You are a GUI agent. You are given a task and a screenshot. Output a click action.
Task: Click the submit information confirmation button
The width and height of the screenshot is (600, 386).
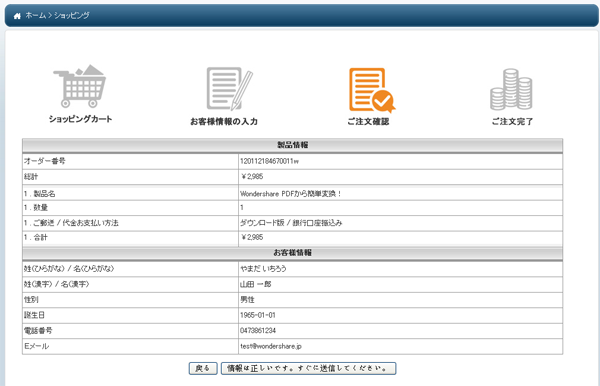click(308, 368)
